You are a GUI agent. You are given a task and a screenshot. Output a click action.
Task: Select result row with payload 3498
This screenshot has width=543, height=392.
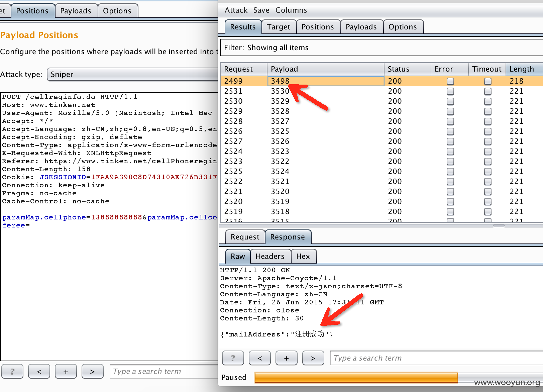(381, 81)
